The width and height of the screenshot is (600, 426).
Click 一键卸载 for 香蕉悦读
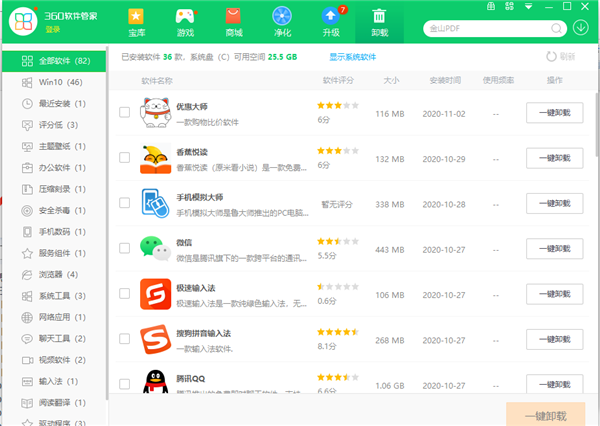click(554, 157)
